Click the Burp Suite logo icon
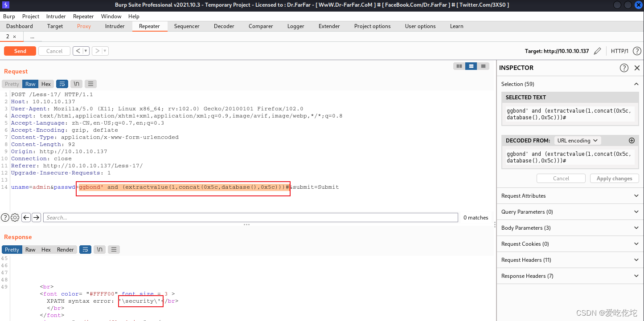 (x=6, y=5)
